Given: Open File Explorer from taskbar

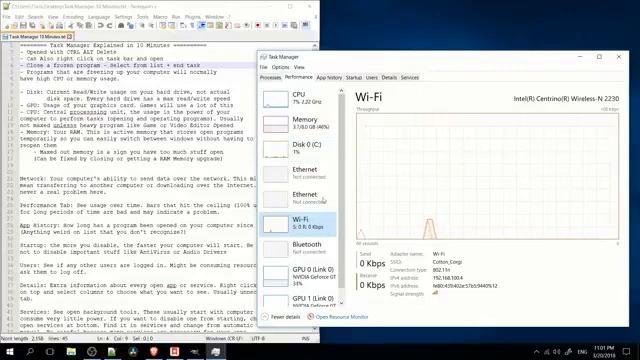Looking at the screenshot, I should (x=71, y=351).
